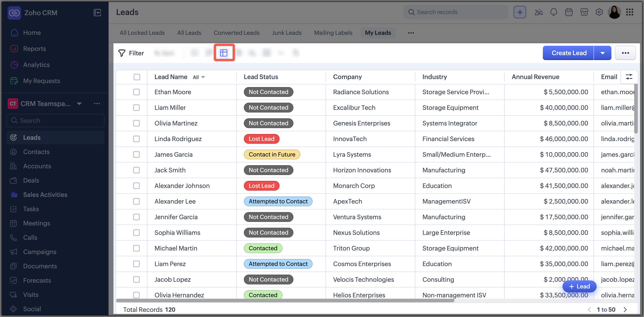Open the notifications bell icon

(x=554, y=12)
